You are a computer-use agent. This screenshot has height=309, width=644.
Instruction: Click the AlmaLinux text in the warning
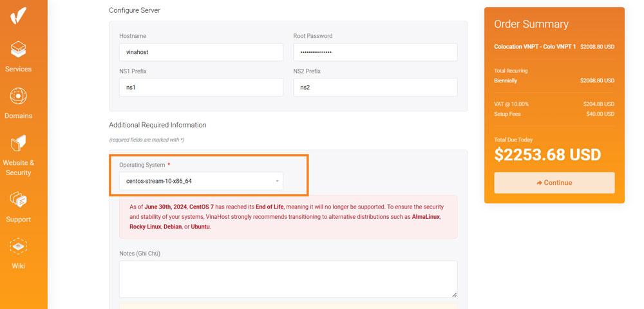click(426, 217)
